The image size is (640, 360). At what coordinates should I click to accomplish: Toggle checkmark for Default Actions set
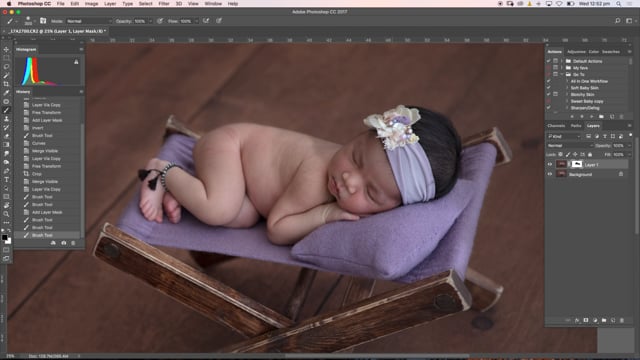point(549,61)
